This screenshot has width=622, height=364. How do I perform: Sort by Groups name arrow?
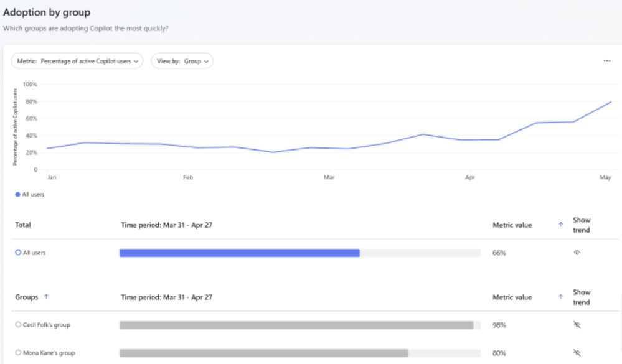(x=46, y=297)
